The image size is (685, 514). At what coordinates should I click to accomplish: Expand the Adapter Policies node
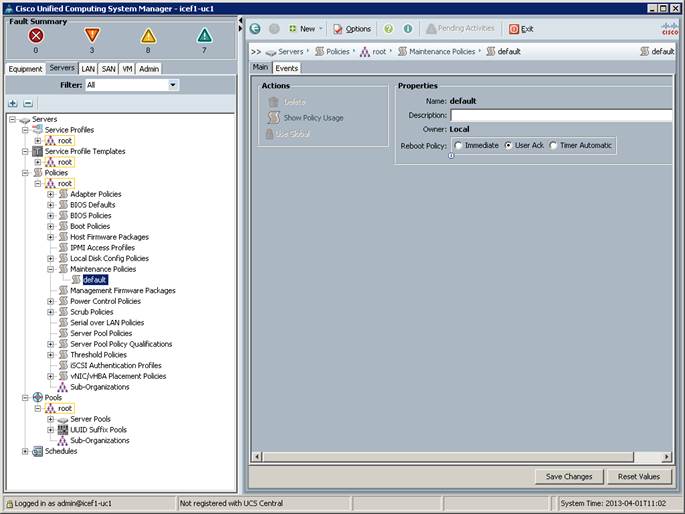click(51, 194)
